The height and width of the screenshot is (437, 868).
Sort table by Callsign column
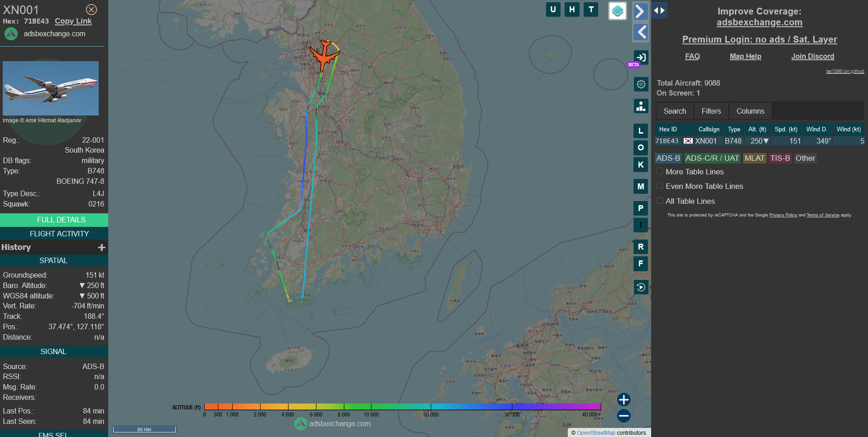pyautogui.click(x=709, y=130)
